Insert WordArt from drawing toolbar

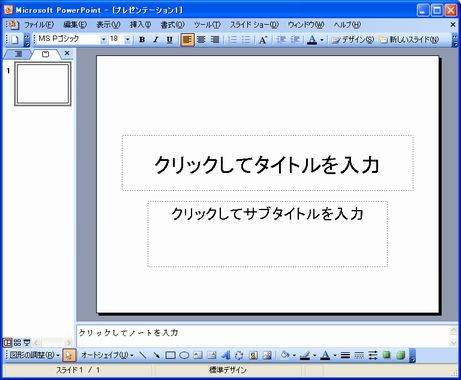(226, 355)
